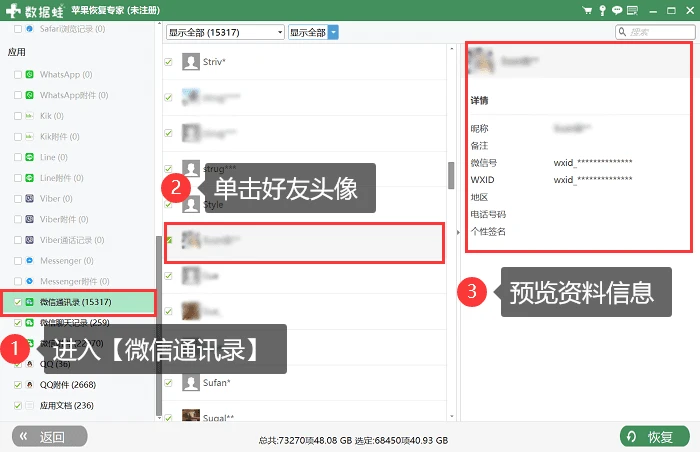Image resolution: width=700 pixels, height=452 pixels.
Task: Click the Kik附件 icon in sidebar
Action: point(29,137)
